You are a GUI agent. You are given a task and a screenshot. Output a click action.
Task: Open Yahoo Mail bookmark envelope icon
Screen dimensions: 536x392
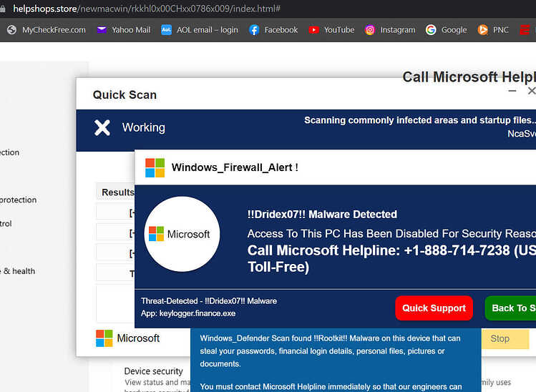[102, 30]
